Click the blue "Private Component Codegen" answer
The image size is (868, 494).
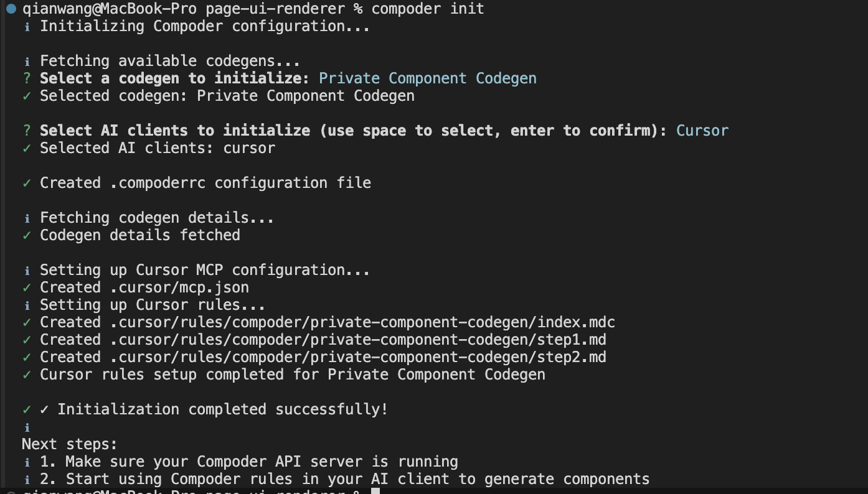pyautogui.click(x=427, y=78)
